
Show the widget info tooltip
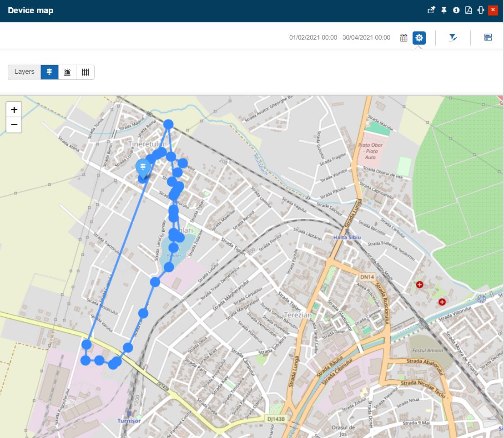pyautogui.click(x=456, y=10)
